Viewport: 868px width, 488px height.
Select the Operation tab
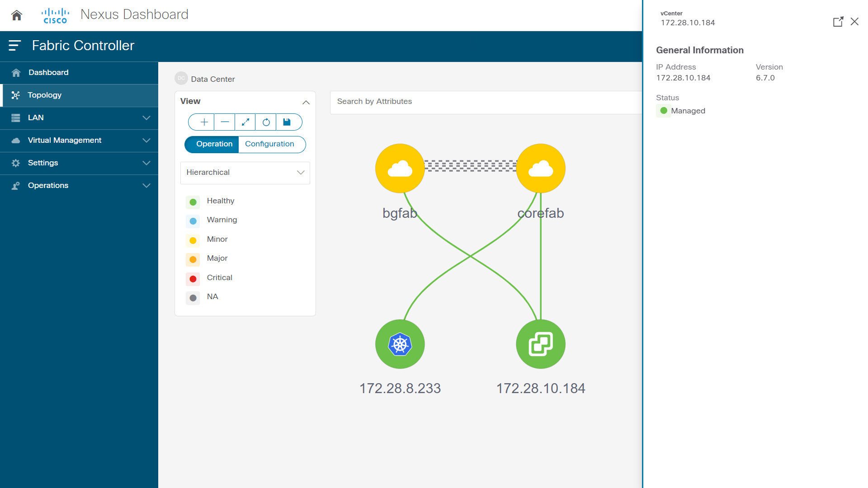[x=214, y=144]
